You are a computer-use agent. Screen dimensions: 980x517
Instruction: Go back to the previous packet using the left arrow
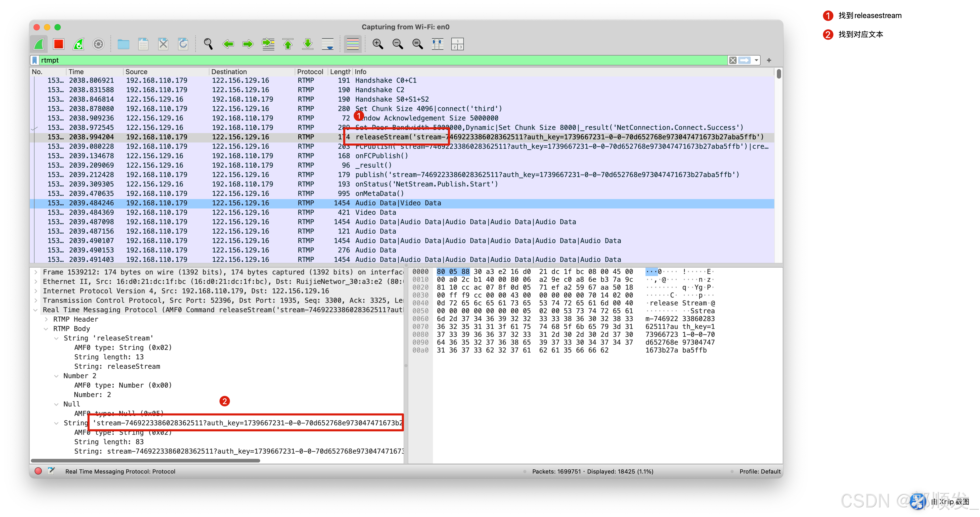228,44
